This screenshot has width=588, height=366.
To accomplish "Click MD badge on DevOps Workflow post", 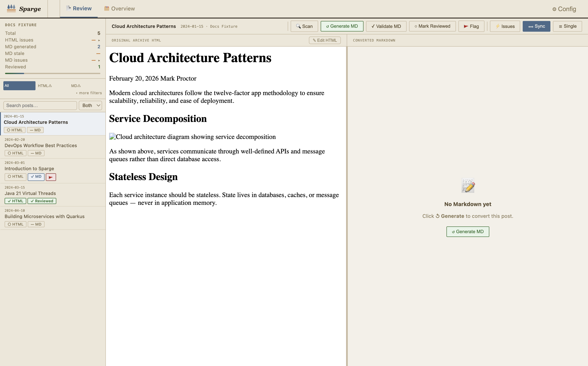I will coord(36,153).
